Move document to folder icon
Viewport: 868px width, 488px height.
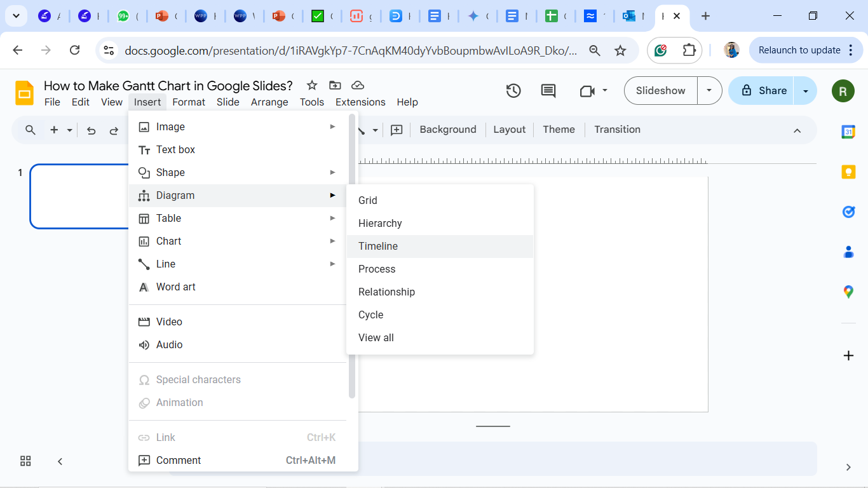(335, 85)
